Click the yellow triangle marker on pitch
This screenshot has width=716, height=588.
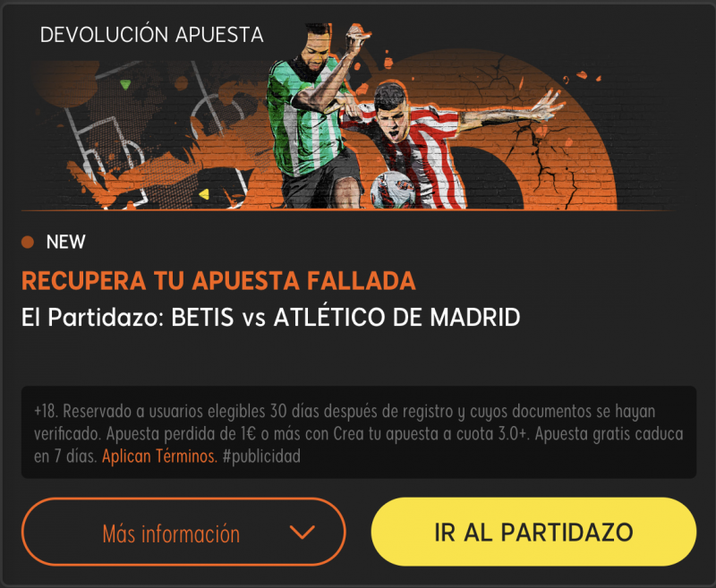[x=204, y=194]
